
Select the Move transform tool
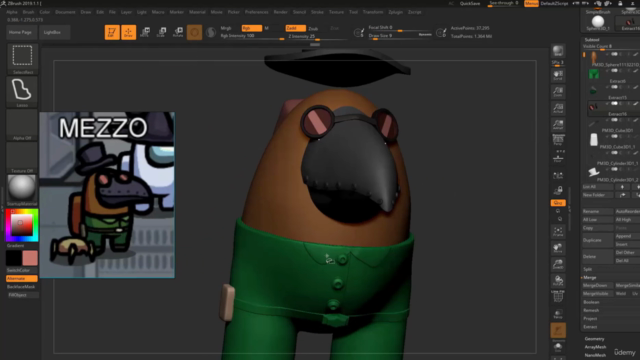click(x=145, y=32)
